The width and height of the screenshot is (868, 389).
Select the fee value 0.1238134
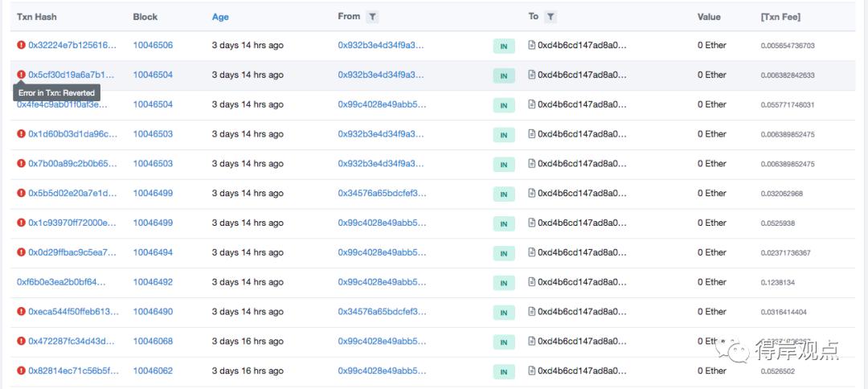click(x=778, y=282)
